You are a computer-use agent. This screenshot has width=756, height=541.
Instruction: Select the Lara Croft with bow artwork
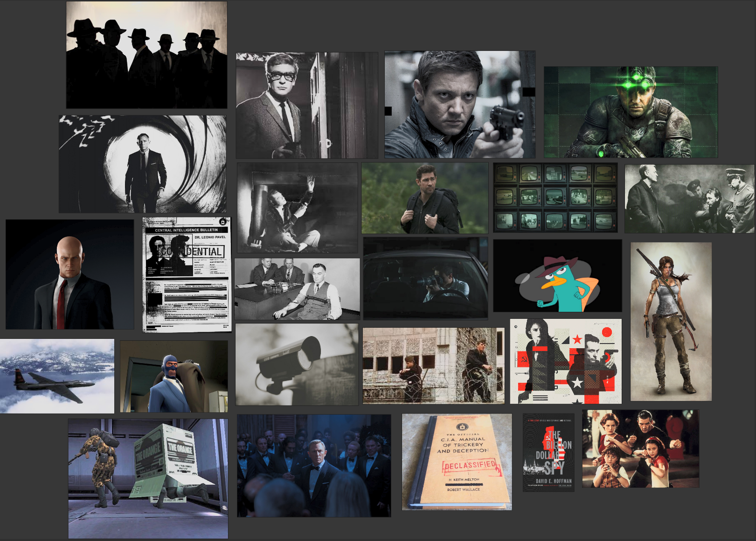point(671,322)
